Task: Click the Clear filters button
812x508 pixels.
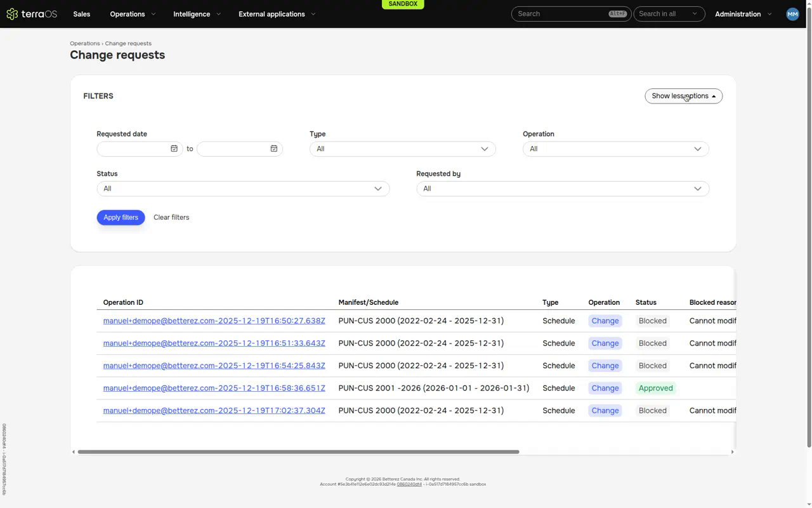Action: point(171,217)
